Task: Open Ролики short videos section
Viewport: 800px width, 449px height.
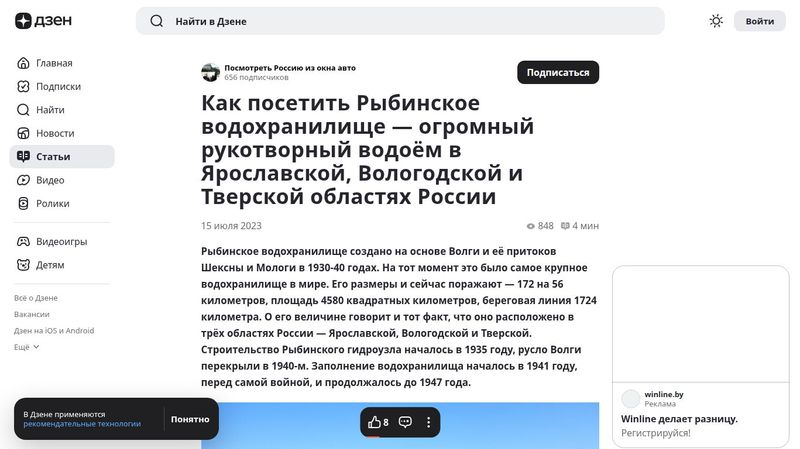Action: [53, 203]
